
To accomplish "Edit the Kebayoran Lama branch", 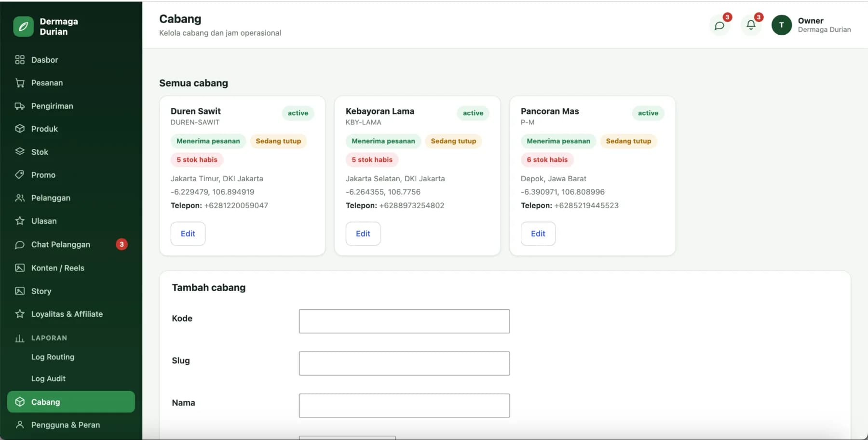I will pyautogui.click(x=363, y=234).
